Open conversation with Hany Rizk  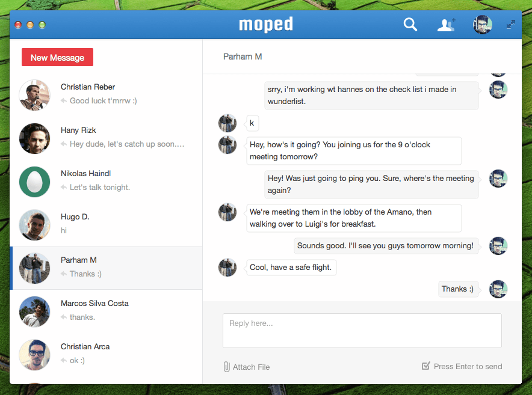click(106, 138)
